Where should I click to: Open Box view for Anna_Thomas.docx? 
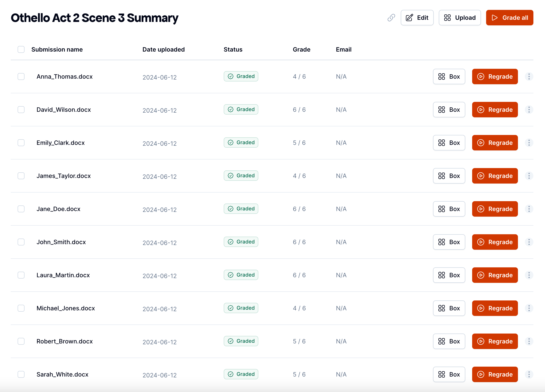tap(449, 77)
